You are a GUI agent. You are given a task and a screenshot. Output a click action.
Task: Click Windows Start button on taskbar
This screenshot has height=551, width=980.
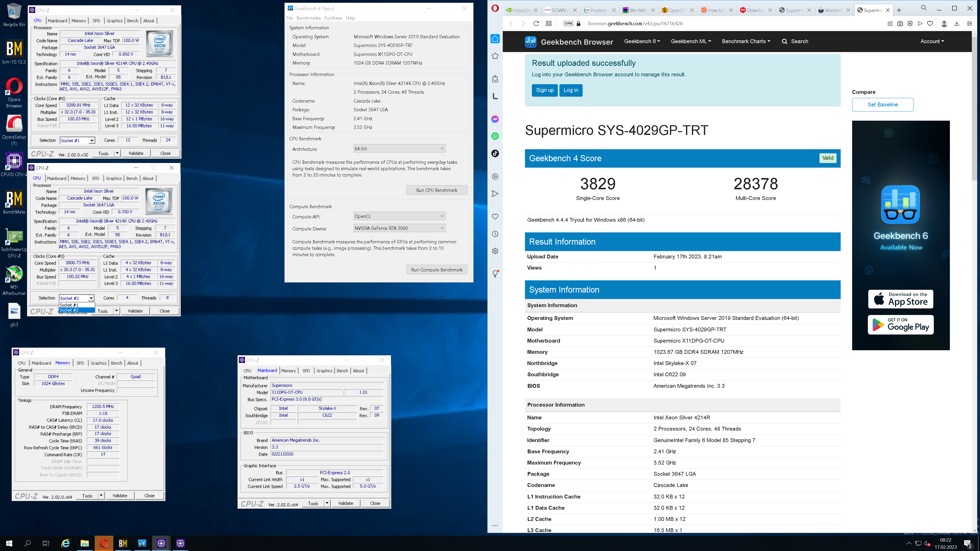point(9,543)
